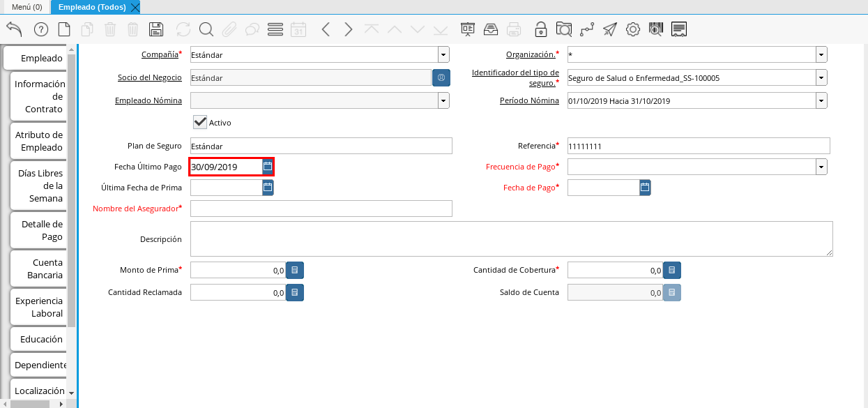Open the Detalle de Pago tab
Viewport: 868px width, 408px height.
(x=39, y=230)
